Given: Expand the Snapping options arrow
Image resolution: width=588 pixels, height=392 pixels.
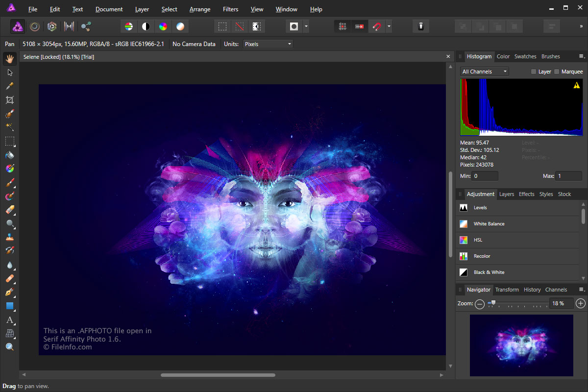Looking at the screenshot, I should coord(389,26).
